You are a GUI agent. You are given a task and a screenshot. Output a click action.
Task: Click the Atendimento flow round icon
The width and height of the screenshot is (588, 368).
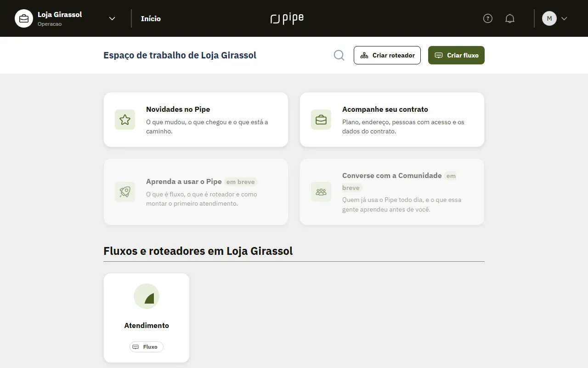pyautogui.click(x=147, y=296)
